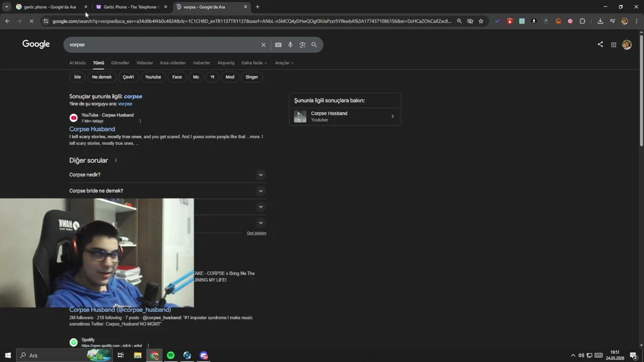
Task: Click the crossed-eye icon in address bar
Action: point(470,21)
